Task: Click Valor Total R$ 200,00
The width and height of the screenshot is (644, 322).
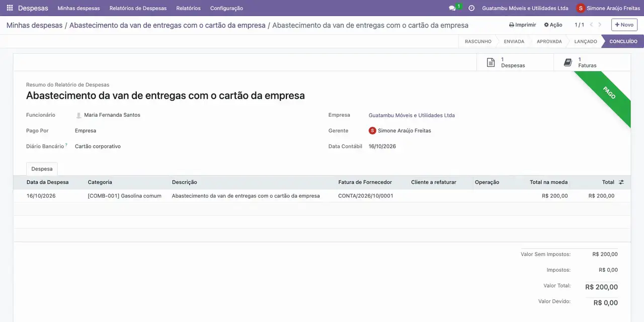Action: point(602,287)
